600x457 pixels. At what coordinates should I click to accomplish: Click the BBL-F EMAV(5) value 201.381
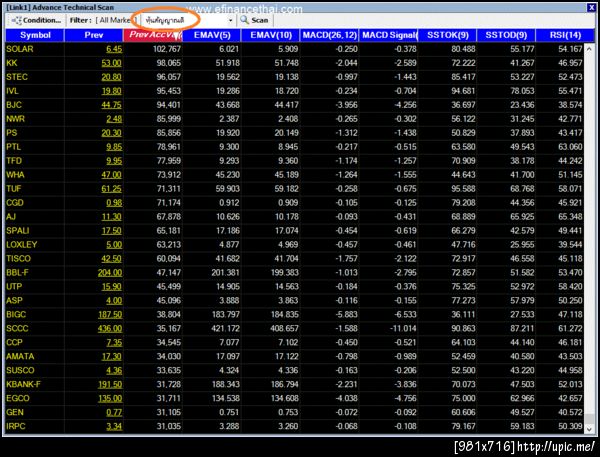(x=225, y=273)
